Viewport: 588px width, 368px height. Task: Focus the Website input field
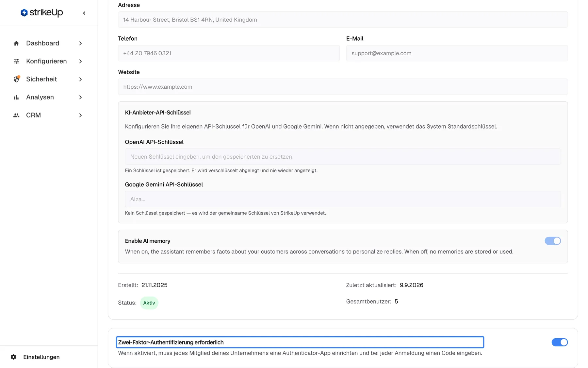click(x=343, y=87)
